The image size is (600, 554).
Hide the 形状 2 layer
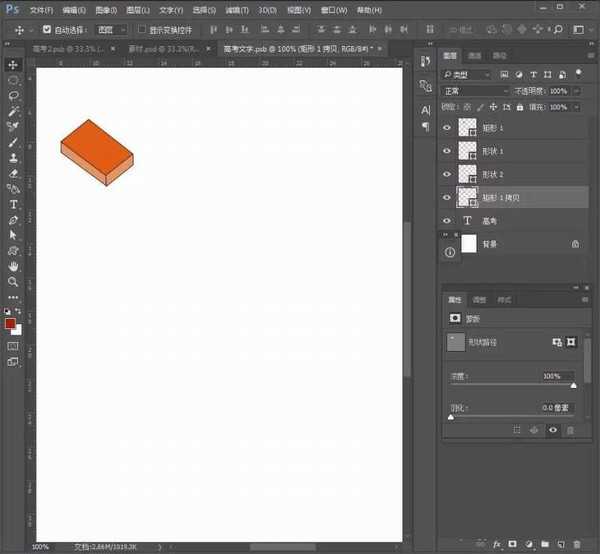tap(447, 174)
